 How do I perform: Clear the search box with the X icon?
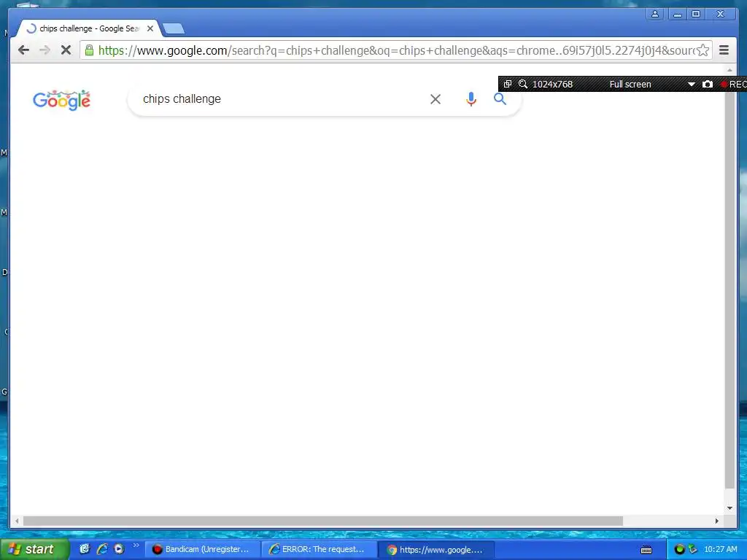(436, 99)
